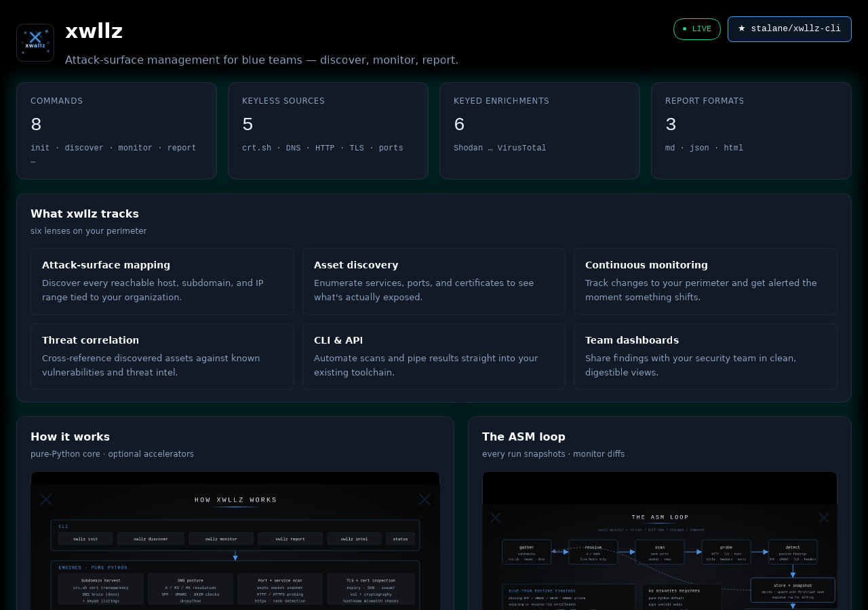Click the 'detect' step in ASM loop
The height and width of the screenshot is (610, 868).
click(793, 552)
